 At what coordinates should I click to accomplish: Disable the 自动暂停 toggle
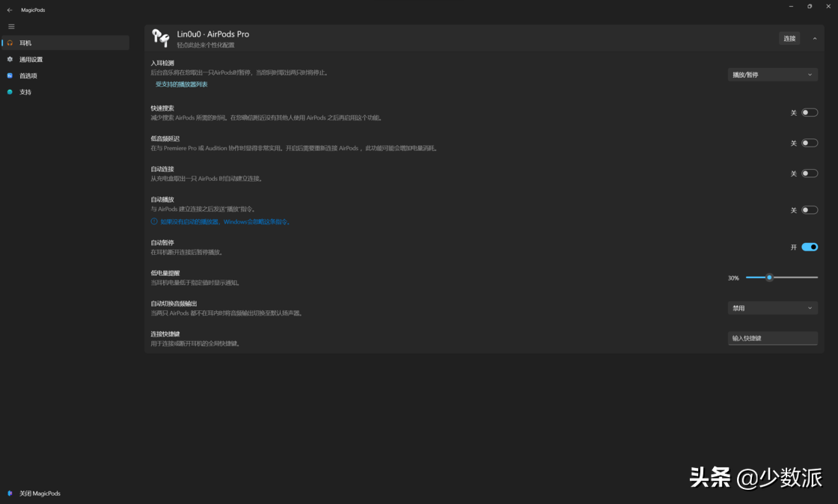coord(810,247)
